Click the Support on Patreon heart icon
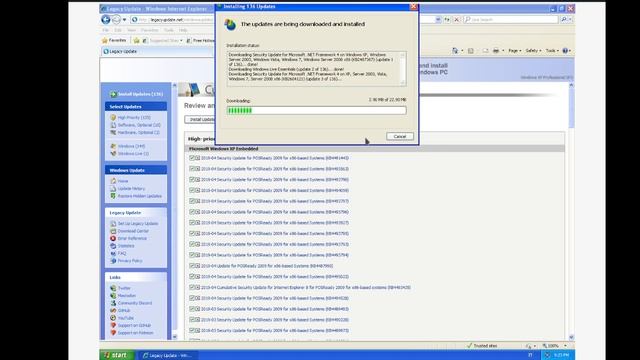 point(113,333)
